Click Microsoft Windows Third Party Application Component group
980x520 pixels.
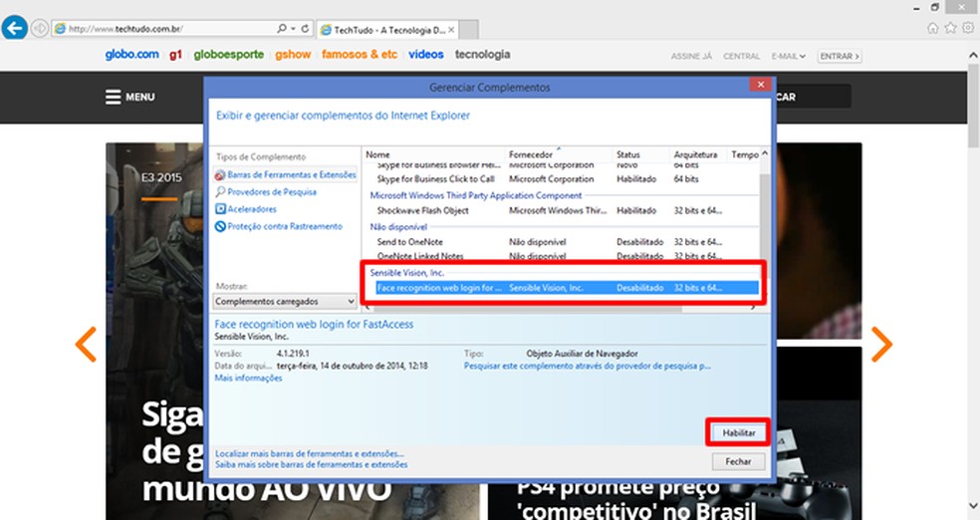coord(476,195)
